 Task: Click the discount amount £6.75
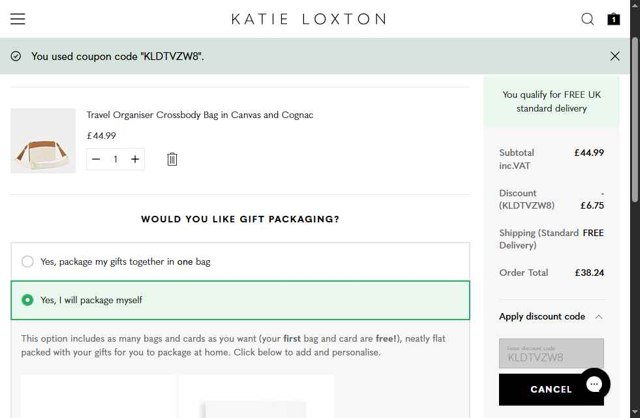tap(592, 205)
